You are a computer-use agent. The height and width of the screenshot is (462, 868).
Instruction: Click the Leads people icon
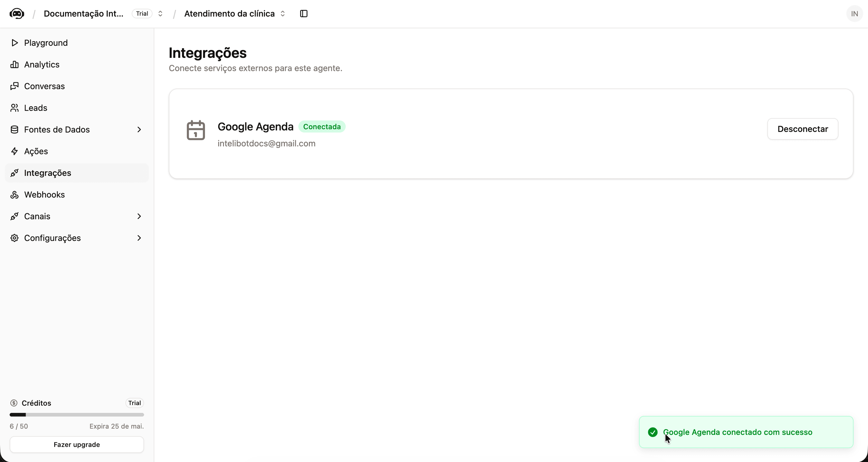pyautogui.click(x=14, y=108)
